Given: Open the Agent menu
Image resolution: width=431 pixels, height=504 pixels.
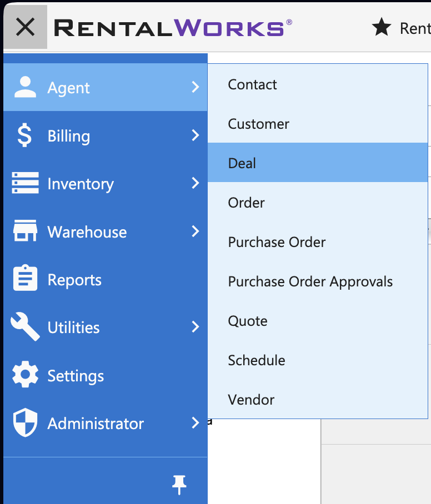Looking at the screenshot, I should pyautogui.click(x=106, y=87).
